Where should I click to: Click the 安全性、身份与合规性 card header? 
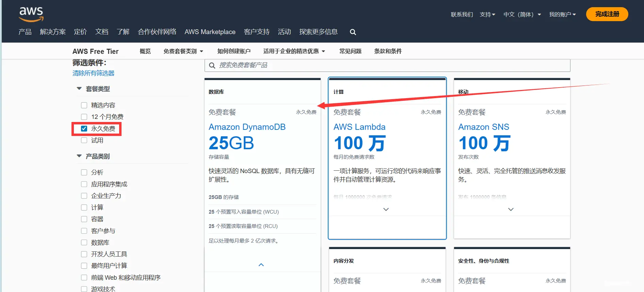(484, 261)
